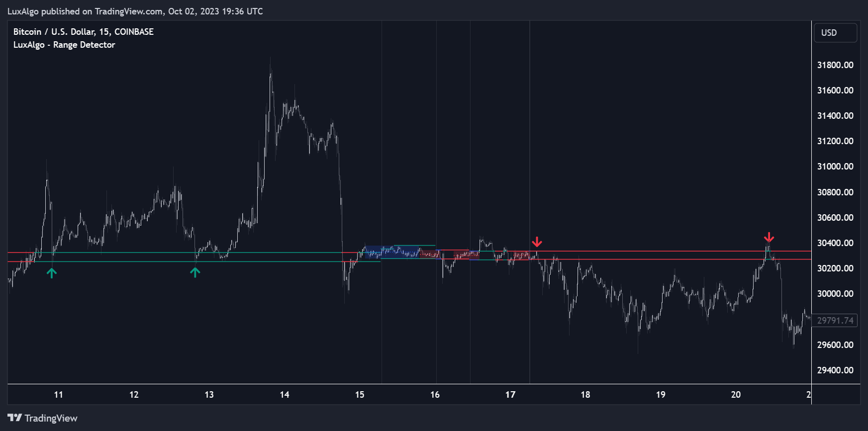
Task: Click the 31000.00 price axis label
Action: (835, 167)
